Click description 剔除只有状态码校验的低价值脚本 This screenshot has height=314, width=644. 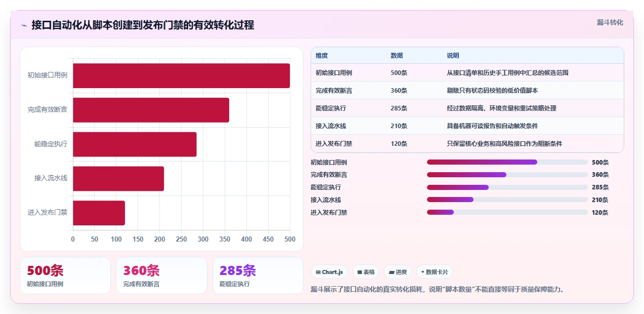492,91
